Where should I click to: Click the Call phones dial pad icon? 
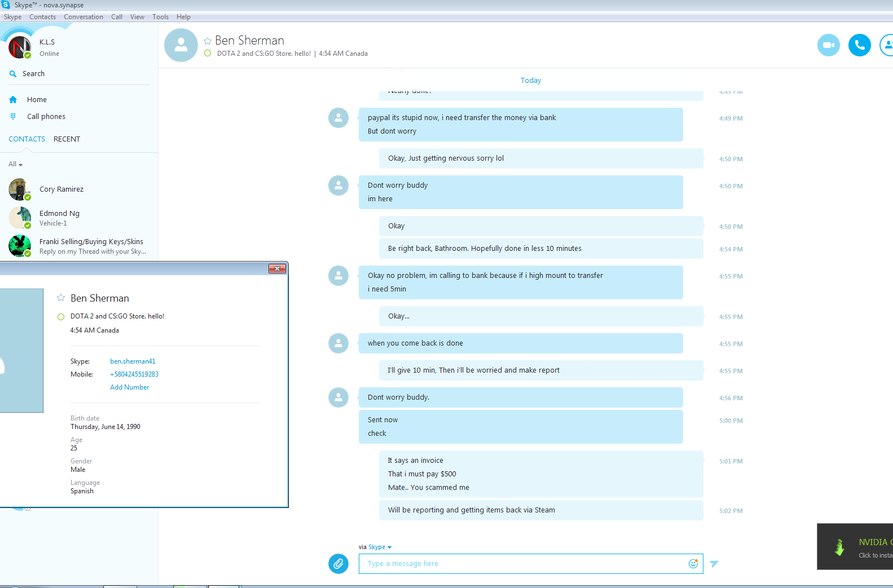13,116
